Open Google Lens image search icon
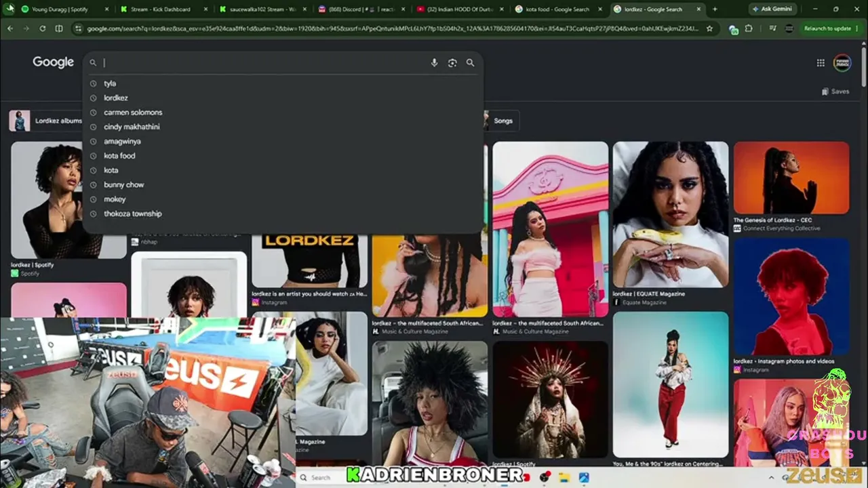 click(x=452, y=63)
